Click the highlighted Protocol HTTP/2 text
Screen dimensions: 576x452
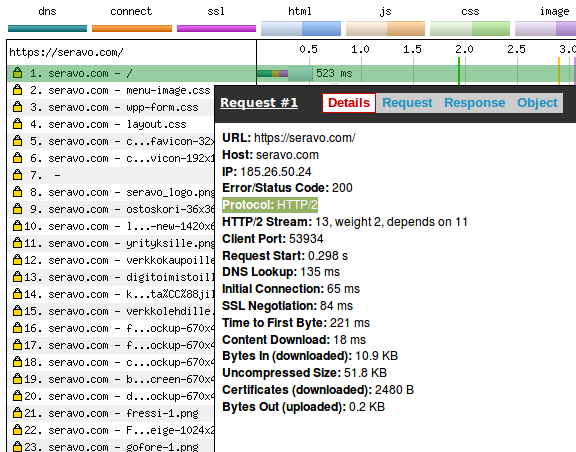point(270,205)
